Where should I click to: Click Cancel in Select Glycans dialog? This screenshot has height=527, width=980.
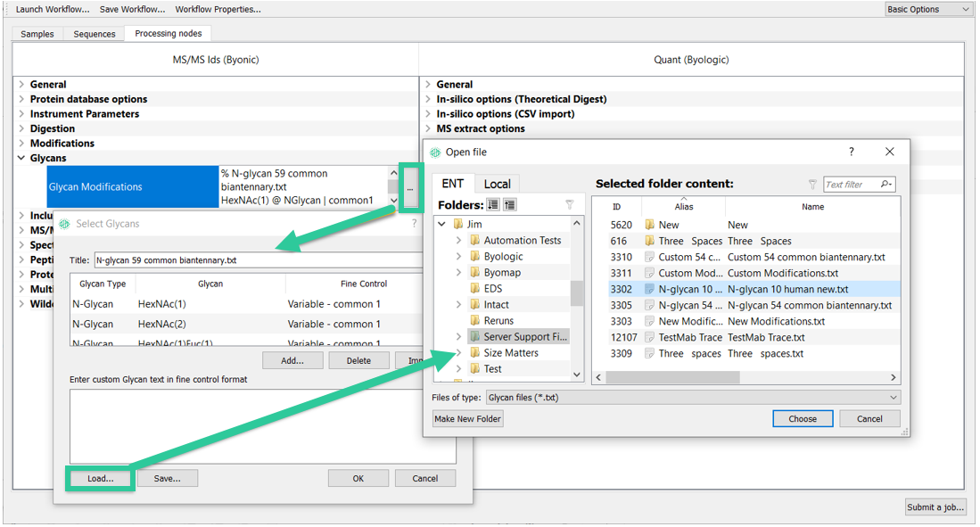pyautogui.click(x=425, y=478)
